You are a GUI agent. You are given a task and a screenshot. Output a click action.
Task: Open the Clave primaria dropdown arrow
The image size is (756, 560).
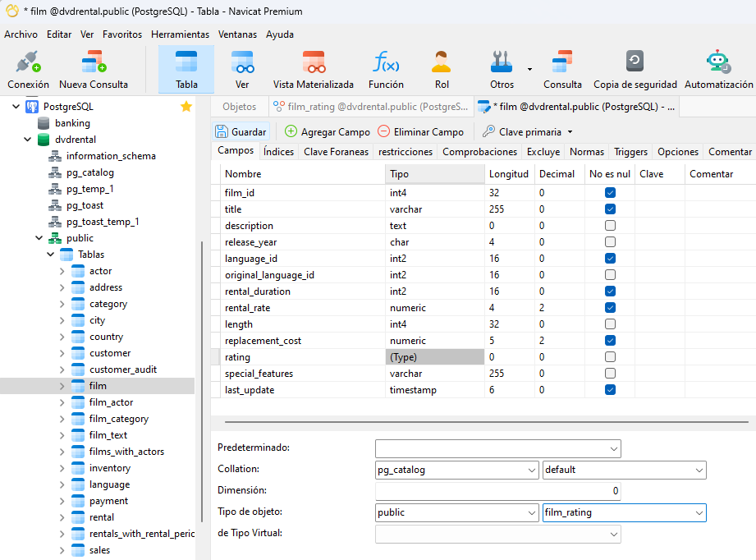[570, 131]
